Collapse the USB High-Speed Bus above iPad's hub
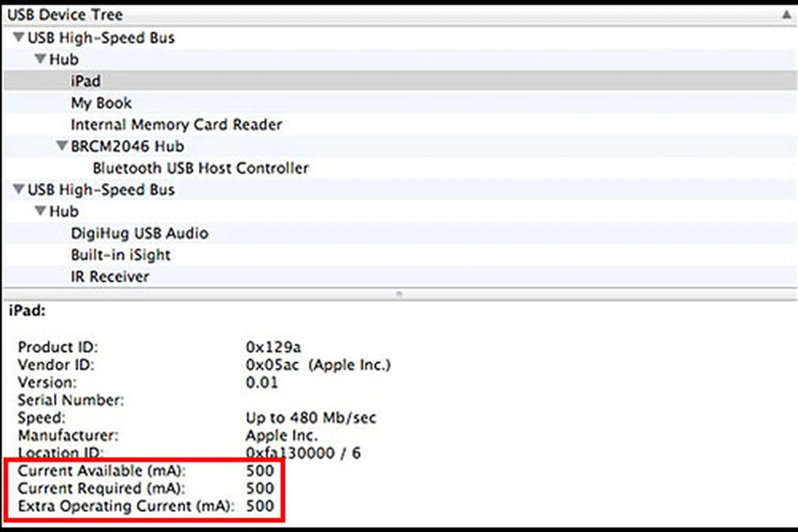The height and width of the screenshot is (532, 798). coord(19,37)
